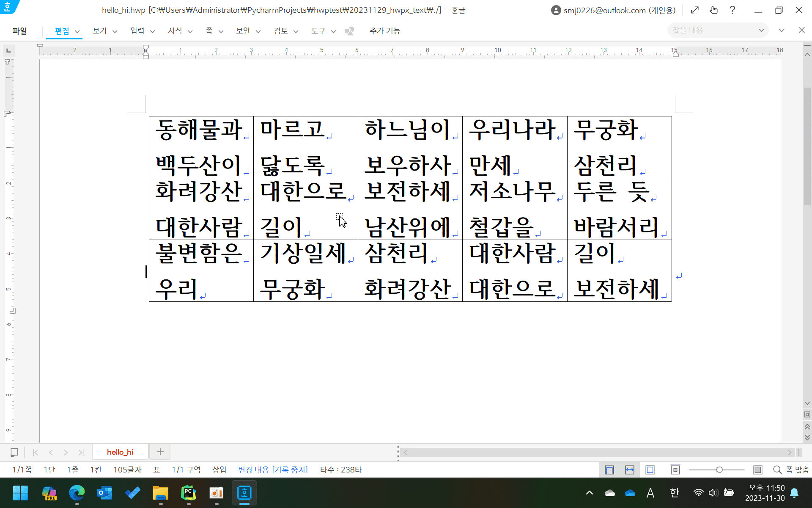Click the zoom slider handle
The width and height of the screenshot is (812, 508).
(x=719, y=470)
